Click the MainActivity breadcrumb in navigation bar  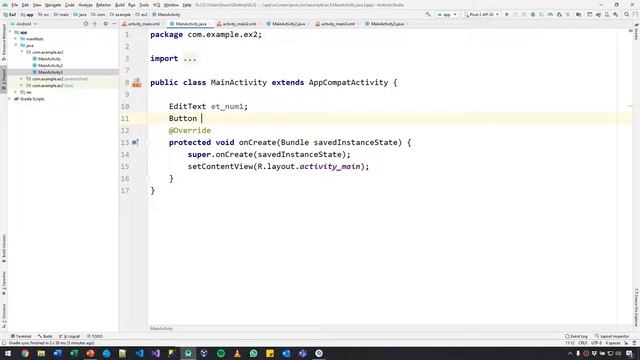[x=166, y=14]
